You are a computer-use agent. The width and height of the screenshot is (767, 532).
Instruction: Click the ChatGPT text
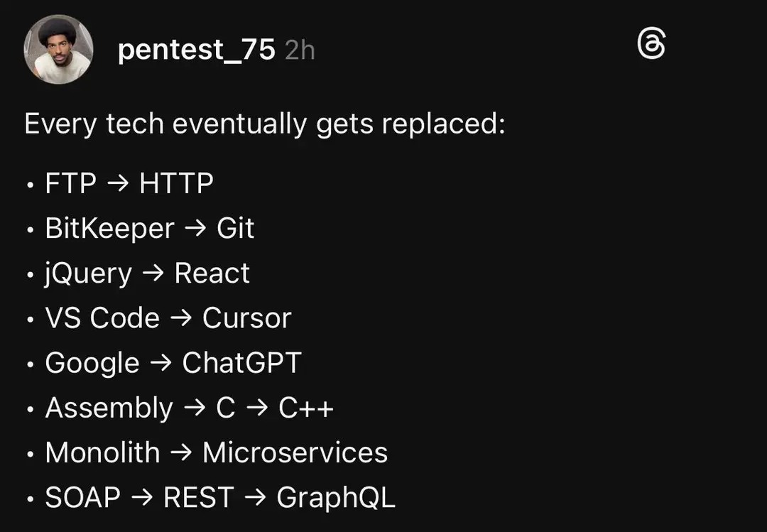pos(241,363)
